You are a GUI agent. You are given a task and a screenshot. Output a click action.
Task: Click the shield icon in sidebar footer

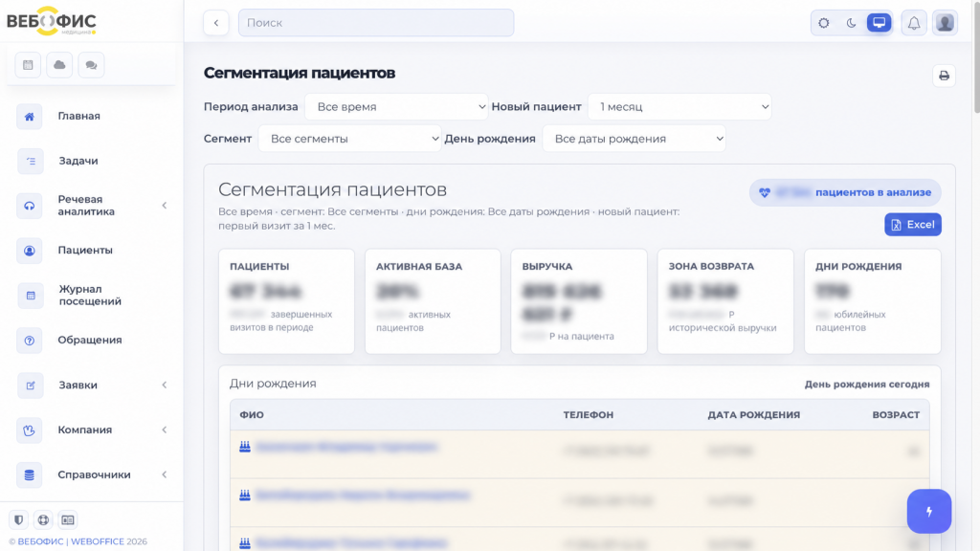click(19, 519)
